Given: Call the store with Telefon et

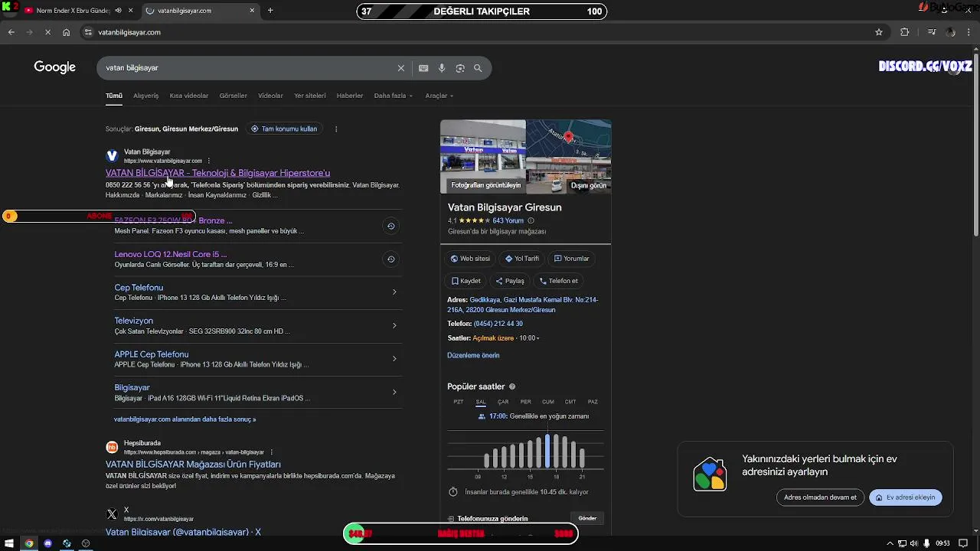Looking at the screenshot, I should coord(559,281).
